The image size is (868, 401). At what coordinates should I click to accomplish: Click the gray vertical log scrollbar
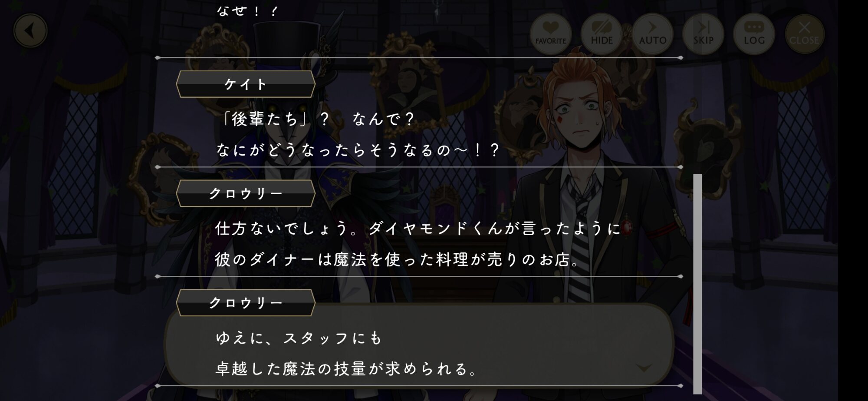(x=697, y=284)
